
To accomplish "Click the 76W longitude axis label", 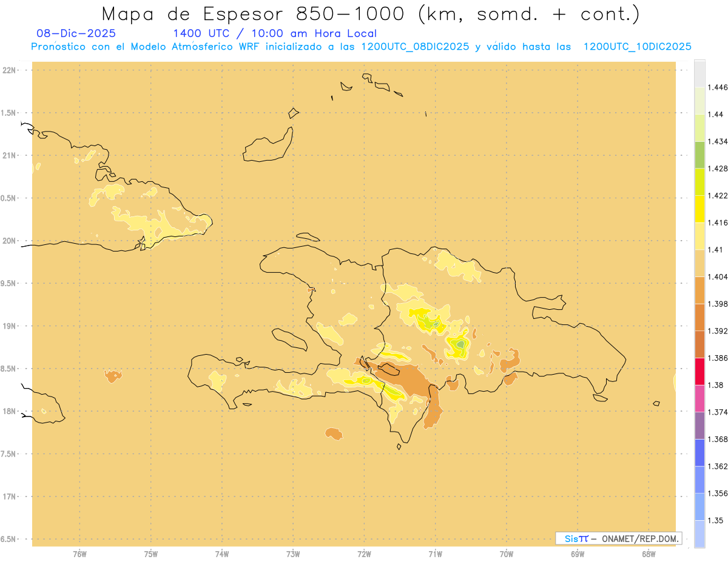I will (x=79, y=554).
